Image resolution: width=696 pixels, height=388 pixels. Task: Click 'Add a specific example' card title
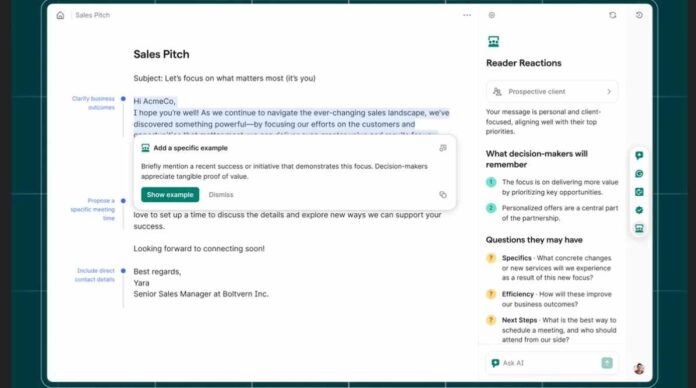[x=190, y=148]
